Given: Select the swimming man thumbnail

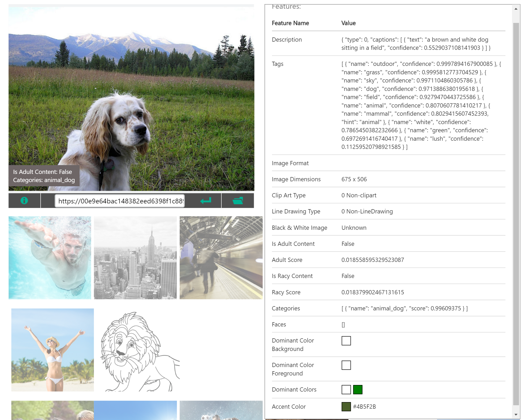Looking at the screenshot, I should click(x=50, y=258).
